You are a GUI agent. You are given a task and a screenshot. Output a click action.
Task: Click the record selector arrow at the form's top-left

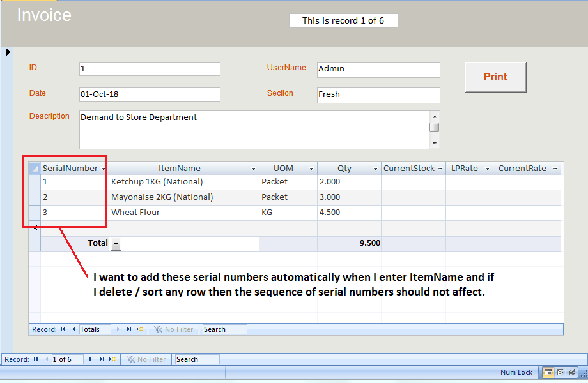click(8, 52)
